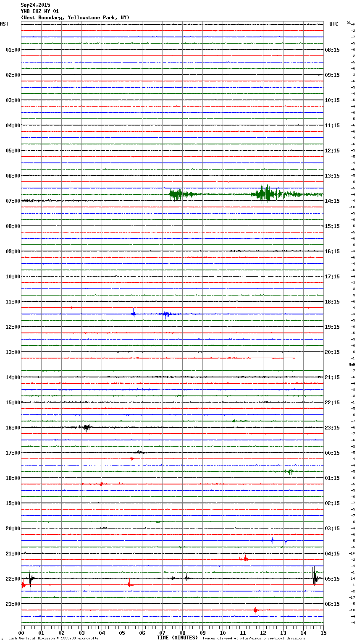Click minute tick 10 on the bottom axis
The width and height of the screenshot is (357, 644).
223,633
